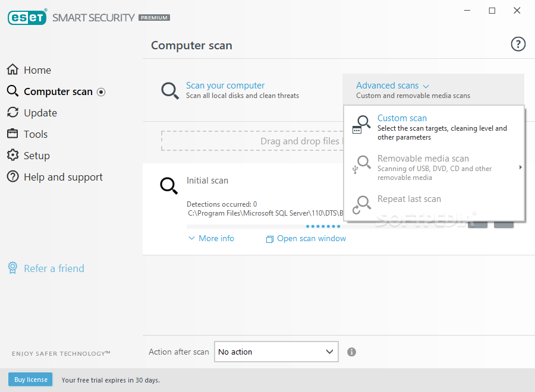Click the Tools briefcase icon
Image resolution: width=535 pixels, height=392 pixels.
(12, 134)
